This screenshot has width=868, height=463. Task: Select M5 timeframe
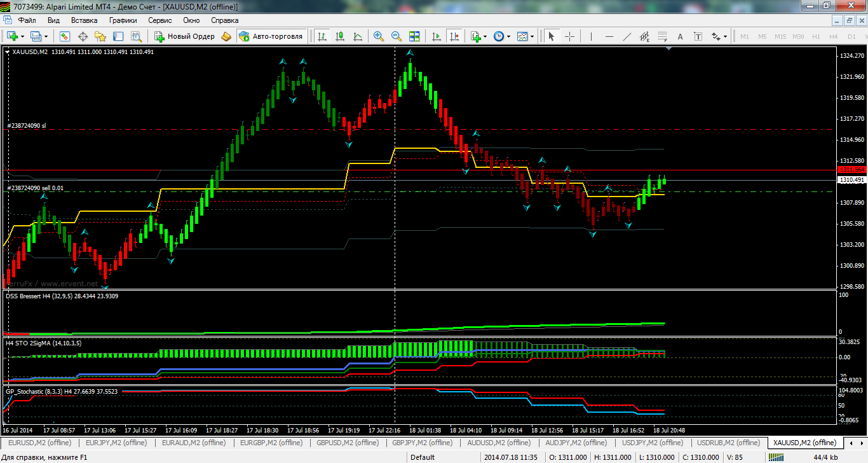click(x=763, y=36)
